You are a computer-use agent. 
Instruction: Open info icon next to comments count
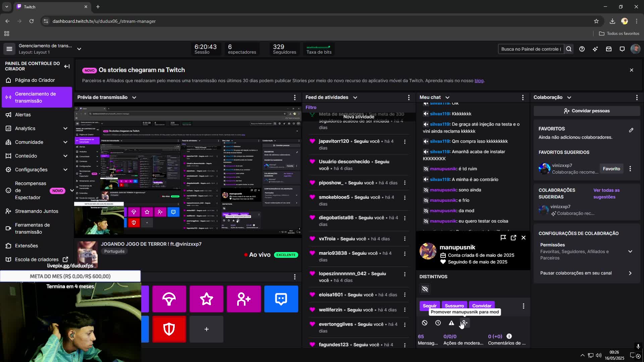click(x=509, y=336)
